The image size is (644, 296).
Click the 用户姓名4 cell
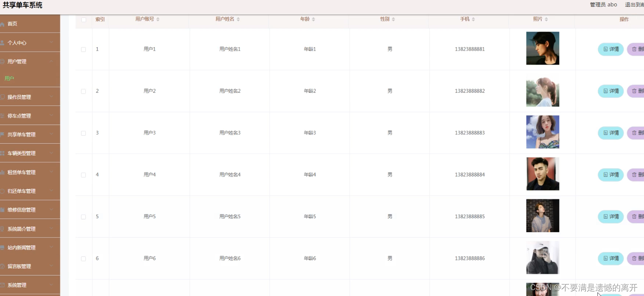(x=230, y=175)
